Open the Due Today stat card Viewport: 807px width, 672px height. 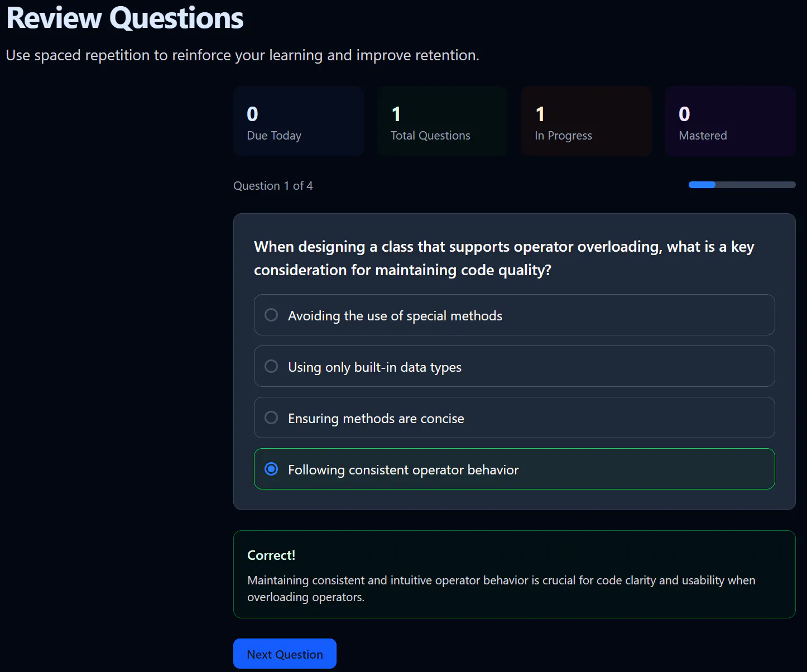point(299,121)
